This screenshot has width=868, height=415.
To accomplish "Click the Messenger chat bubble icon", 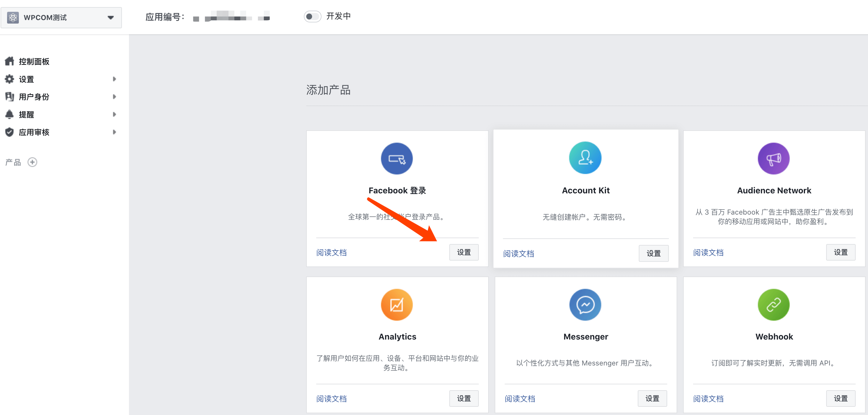I will (585, 305).
